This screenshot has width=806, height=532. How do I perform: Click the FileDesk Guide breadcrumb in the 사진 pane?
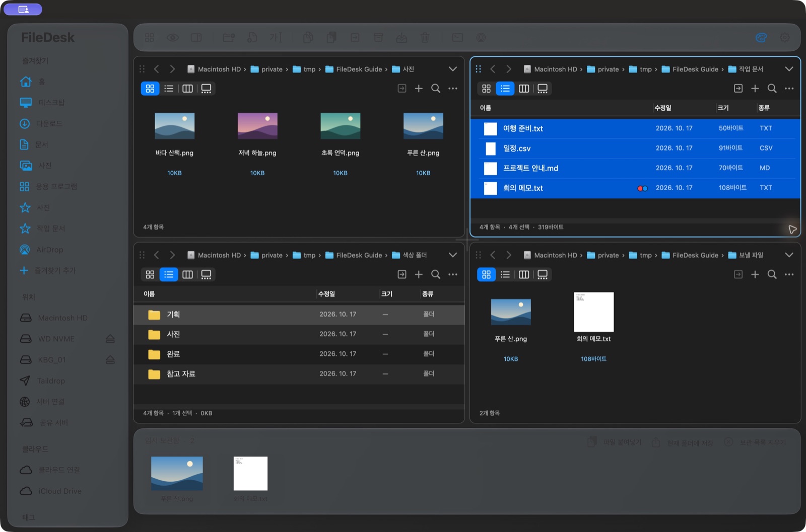(354, 69)
